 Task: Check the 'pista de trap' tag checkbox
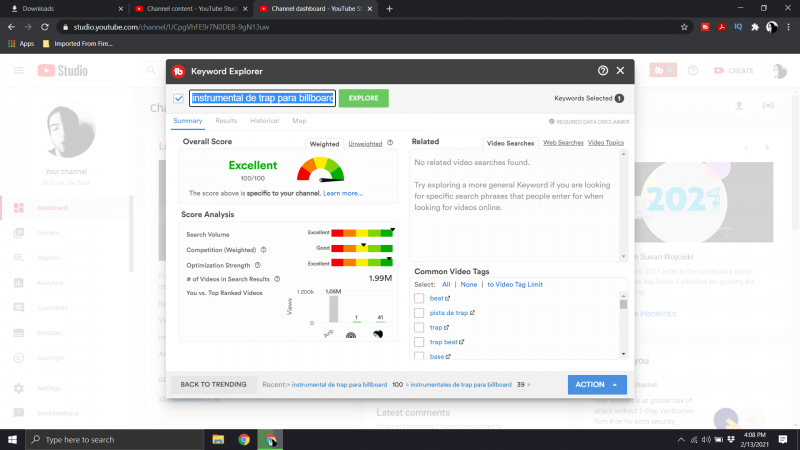419,313
